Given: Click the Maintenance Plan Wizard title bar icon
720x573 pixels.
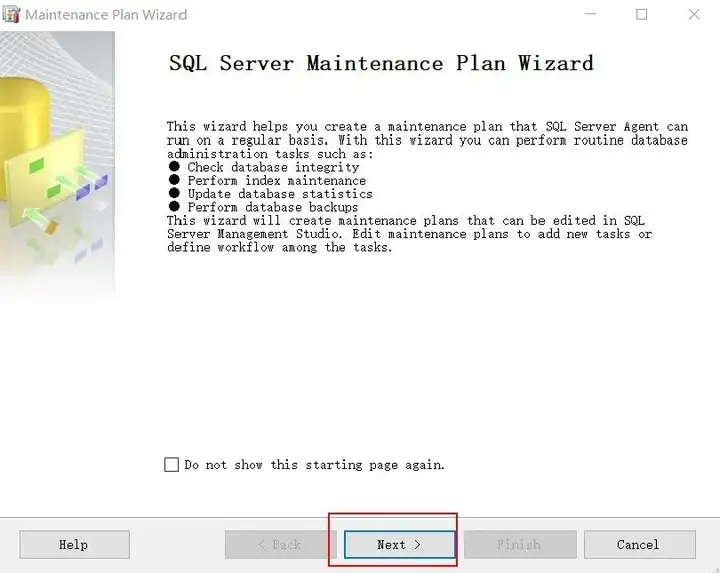Looking at the screenshot, I should pos(12,15).
